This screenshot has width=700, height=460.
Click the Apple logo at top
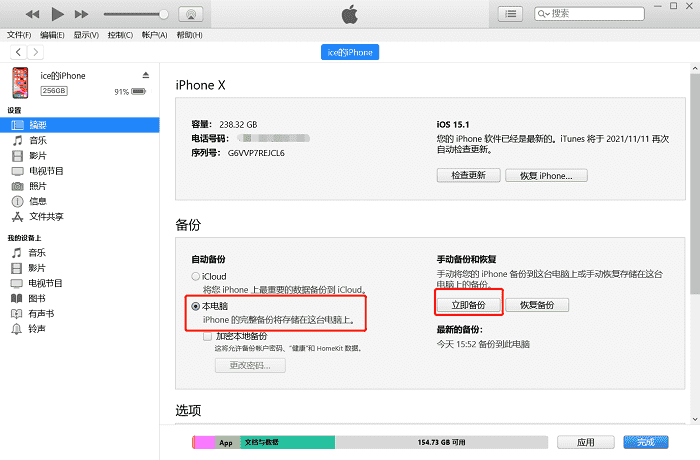pos(350,14)
